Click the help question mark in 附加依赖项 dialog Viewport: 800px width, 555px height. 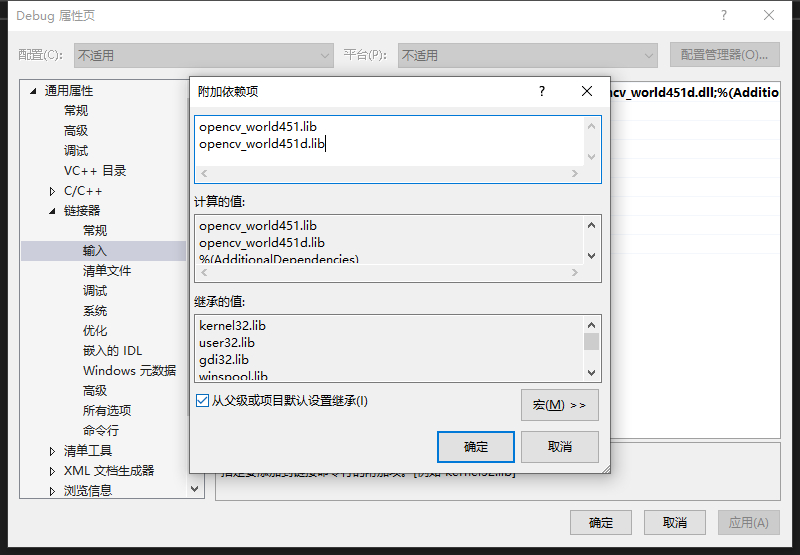[542, 92]
